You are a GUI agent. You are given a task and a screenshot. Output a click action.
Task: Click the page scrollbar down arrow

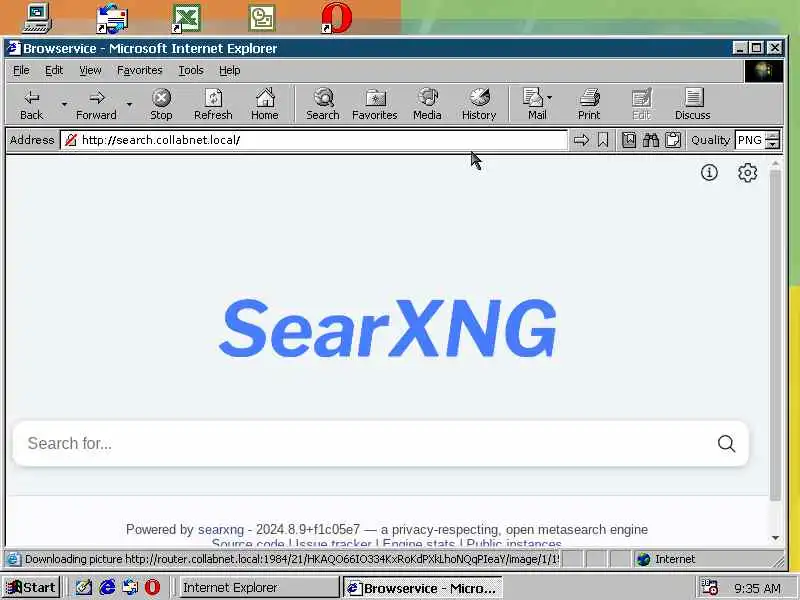click(x=776, y=538)
